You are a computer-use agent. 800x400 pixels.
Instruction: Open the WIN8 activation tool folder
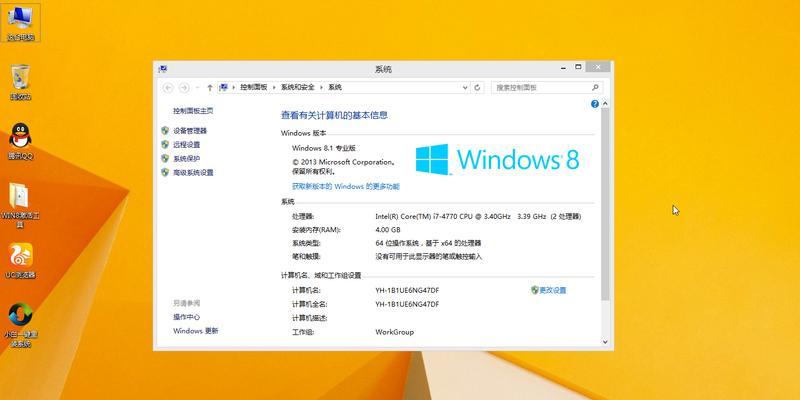pyautogui.click(x=20, y=206)
